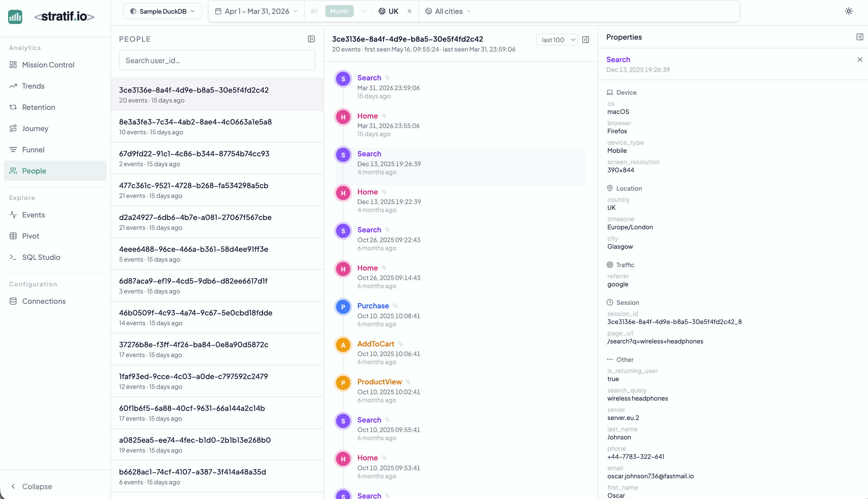Open the UK country filter
Viewport: 868px width, 499px height.
(x=389, y=11)
